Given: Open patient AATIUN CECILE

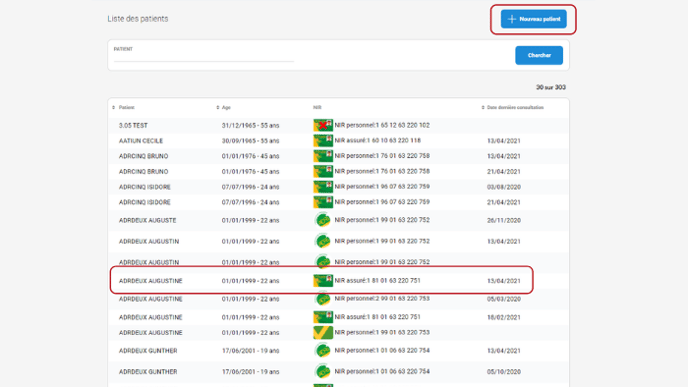Looking at the screenshot, I should (x=141, y=141).
